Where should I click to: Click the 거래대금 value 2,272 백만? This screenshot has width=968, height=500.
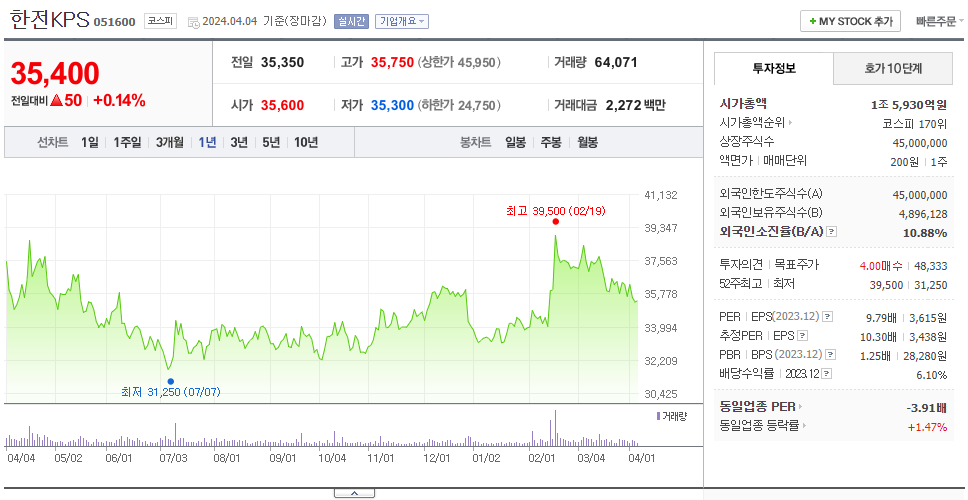tap(635, 106)
